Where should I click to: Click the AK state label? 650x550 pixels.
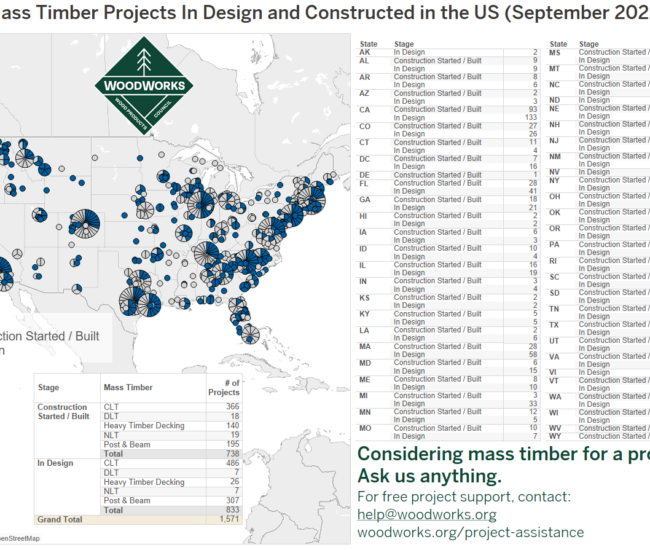click(x=365, y=52)
